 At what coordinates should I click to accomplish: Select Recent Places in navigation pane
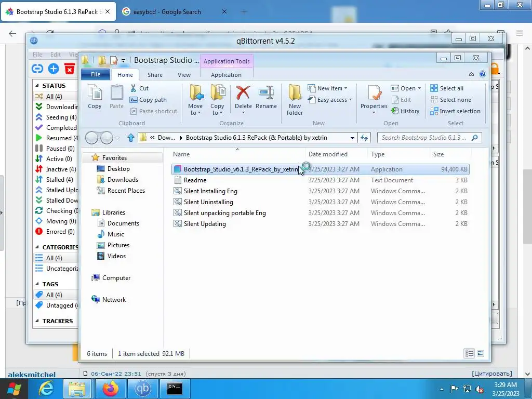(126, 190)
